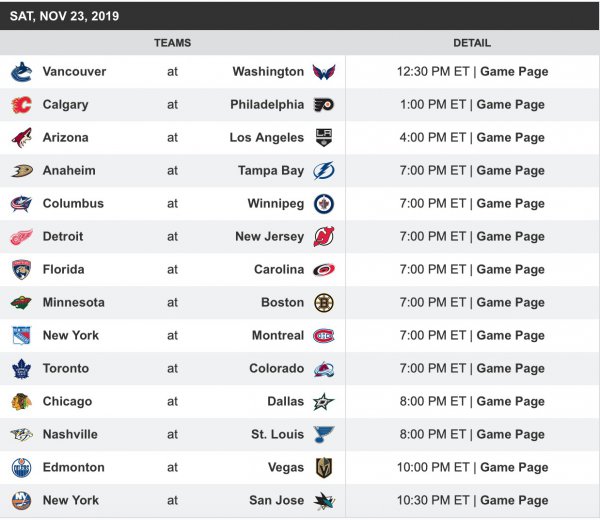Open Game Page for Vancouver at Washington
600x520 pixels.
click(514, 72)
